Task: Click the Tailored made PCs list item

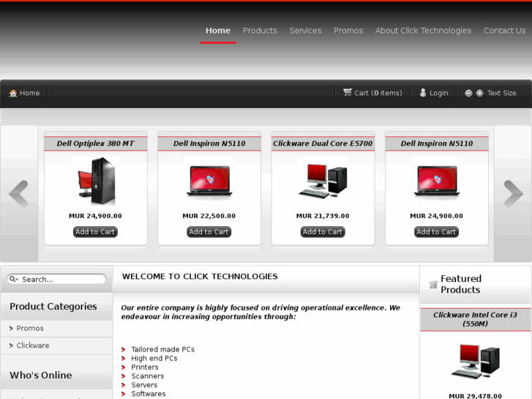Action: pyautogui.click(x=163, y=349)
